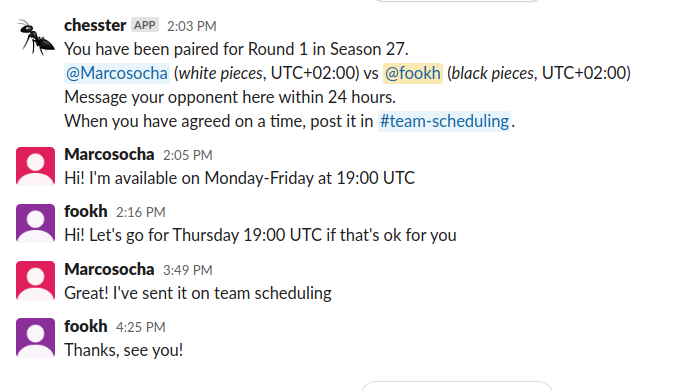This screenshot has height=391, width=686.
Task: Click the chesster sender name
Action: click(x=95, y=25)
